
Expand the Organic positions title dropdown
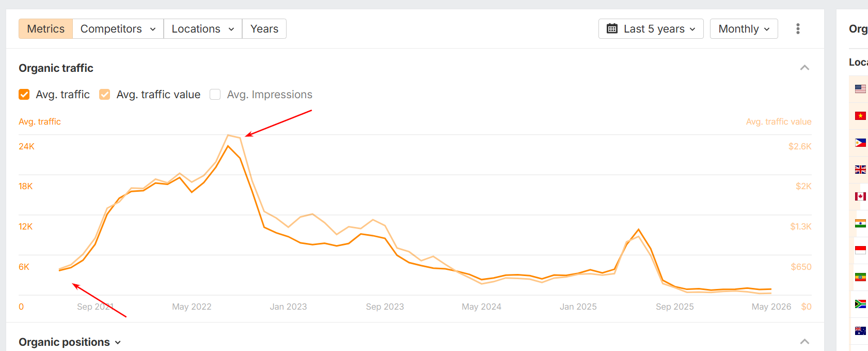coord(70,342)
